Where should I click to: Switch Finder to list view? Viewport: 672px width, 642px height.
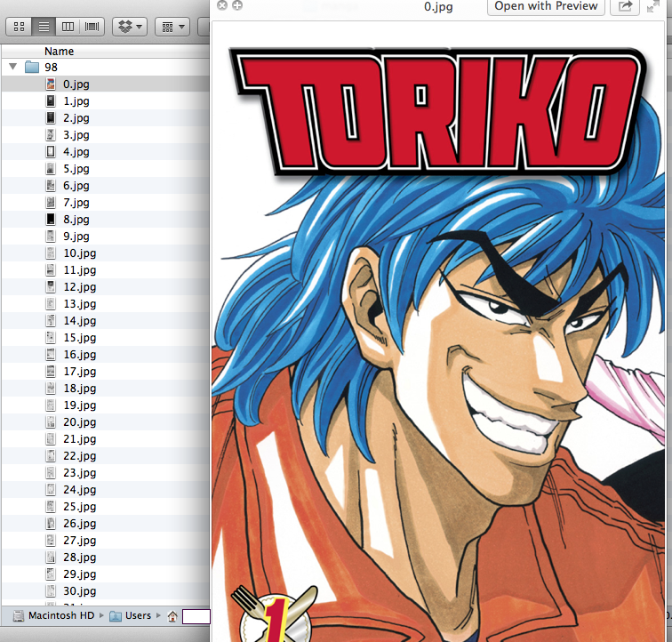point(43,27)
